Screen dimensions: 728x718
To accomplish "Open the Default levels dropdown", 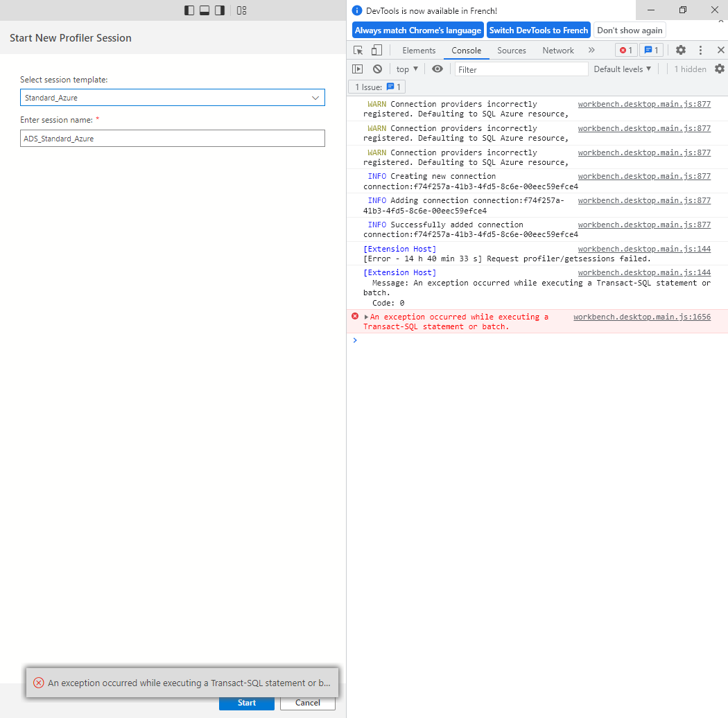I will pyautogui.click(x=623, y=69).
